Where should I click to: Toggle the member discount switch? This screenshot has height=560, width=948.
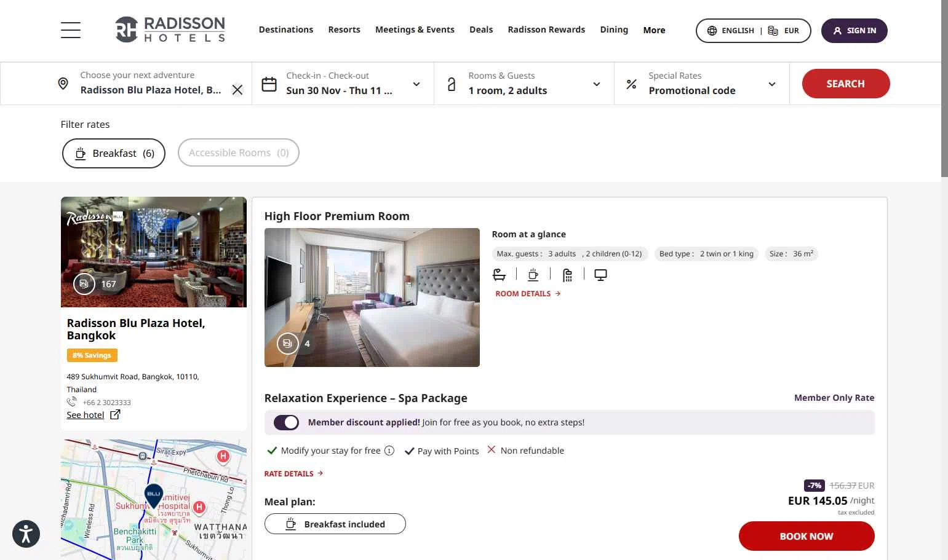coord(286,422)
